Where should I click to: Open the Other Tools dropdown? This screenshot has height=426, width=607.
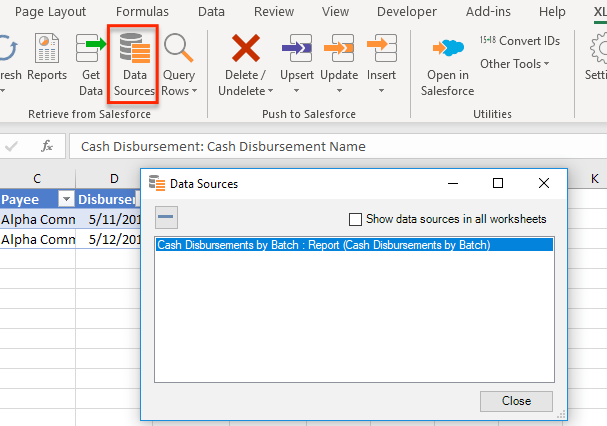[x=514, y=64]
